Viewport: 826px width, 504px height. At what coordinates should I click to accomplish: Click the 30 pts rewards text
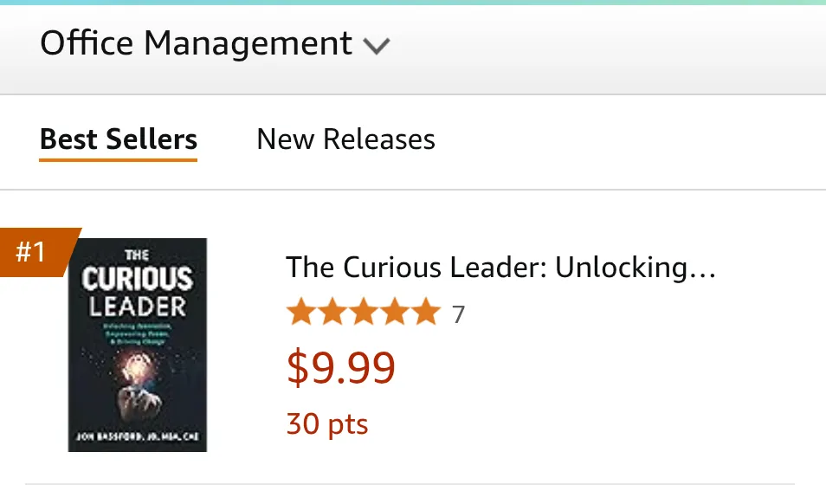pyautogui.click(x=327, y=424)
